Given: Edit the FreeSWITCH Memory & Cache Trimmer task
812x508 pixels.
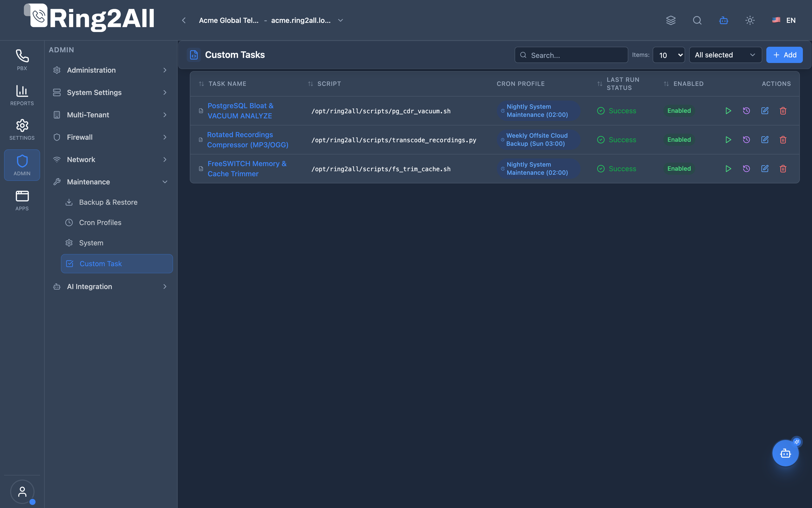Looking at the screenshot, I should point(765,169).
